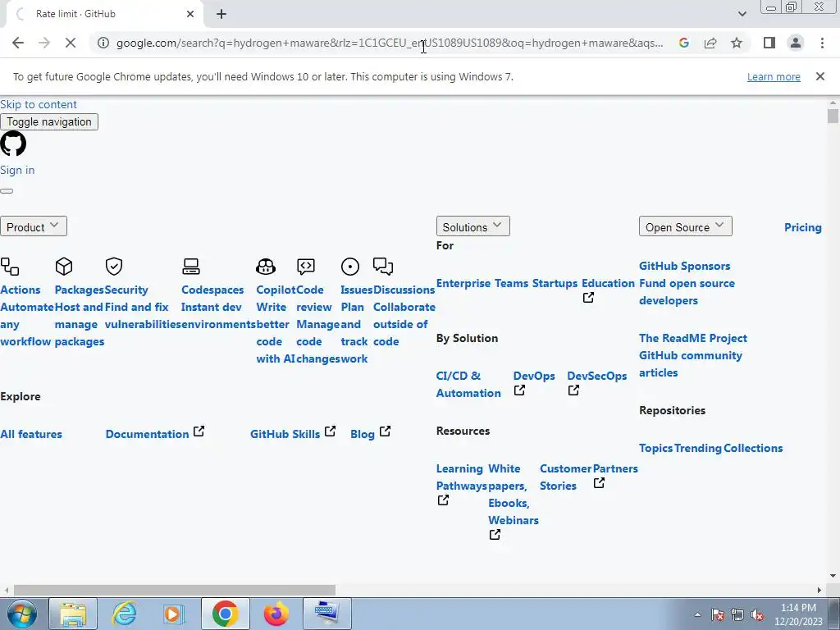Image resolution: width=840 pixels, height=630 pixels.
Task: Click the Sign in link
Action: pyautogui.click(x=17, y=170)
